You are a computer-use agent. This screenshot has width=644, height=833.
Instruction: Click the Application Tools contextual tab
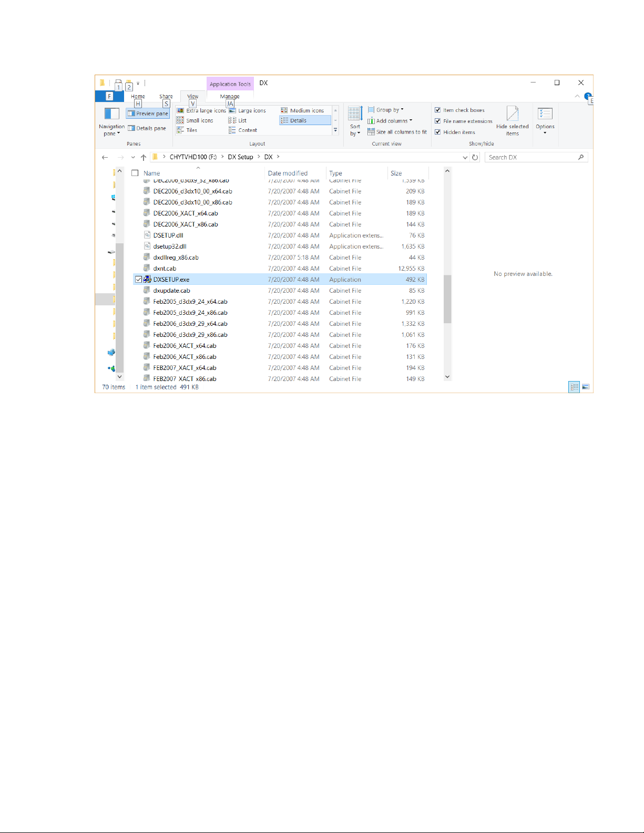click(230, 84)
